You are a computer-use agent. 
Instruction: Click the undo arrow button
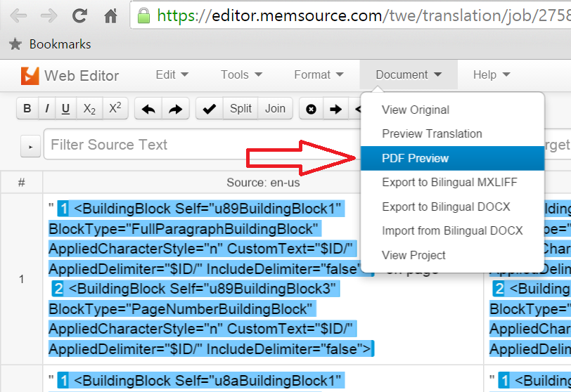tap(148, 108)
